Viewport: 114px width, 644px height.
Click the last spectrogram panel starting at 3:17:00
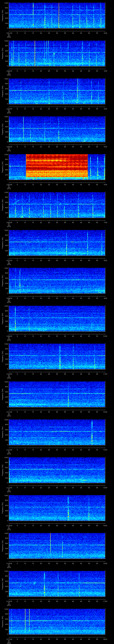point(57,622)
